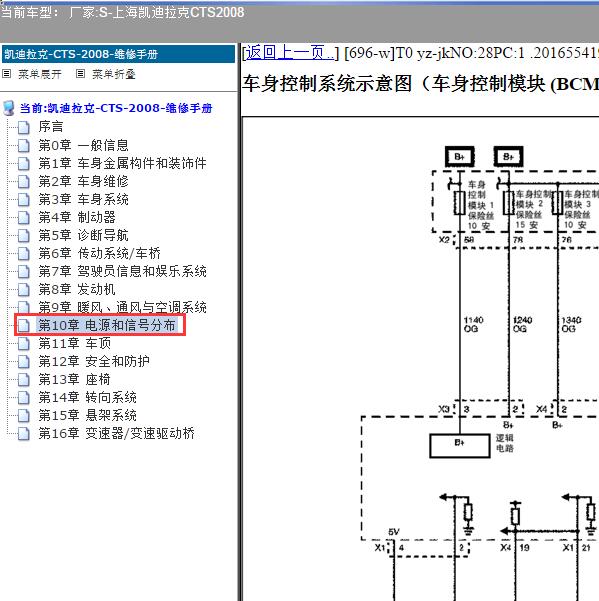
Task: Open 第8章 发动机
Action: (77, 289)
